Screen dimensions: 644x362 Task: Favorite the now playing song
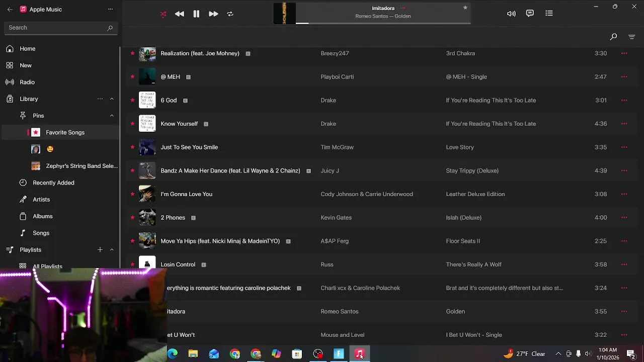coord(465,8)
